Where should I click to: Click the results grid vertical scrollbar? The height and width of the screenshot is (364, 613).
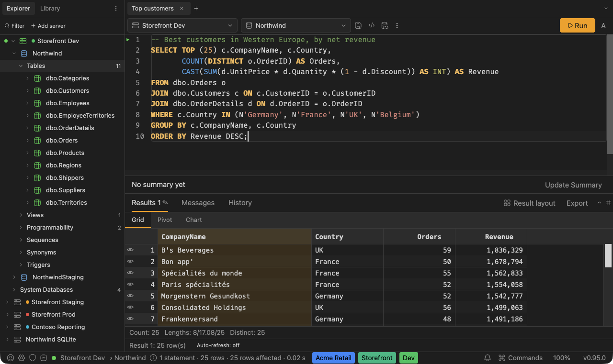pos(608,255)
